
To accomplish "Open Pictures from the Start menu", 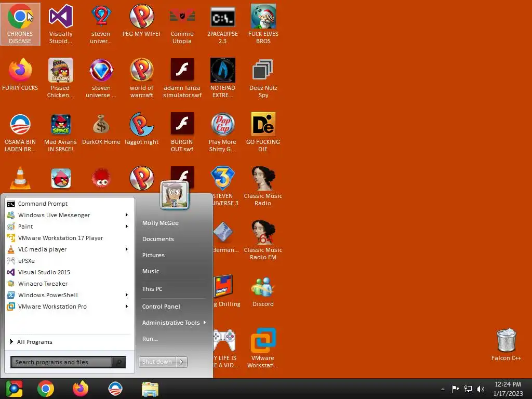I will point(153,255).
